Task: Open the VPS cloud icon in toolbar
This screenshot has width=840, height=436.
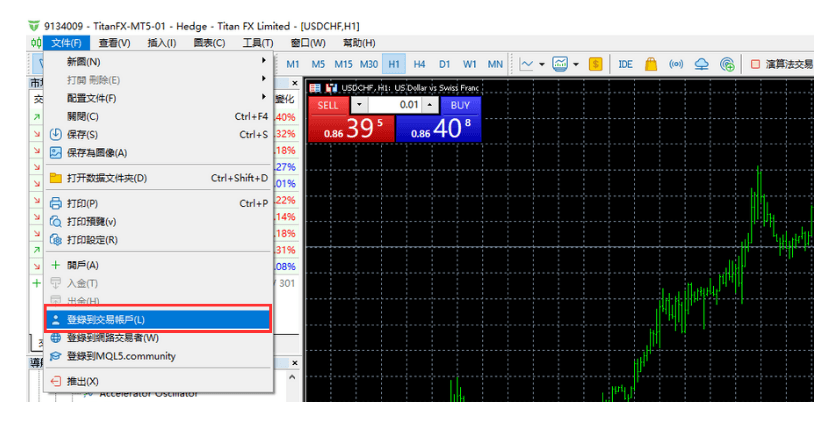Action: click(702, 64)
